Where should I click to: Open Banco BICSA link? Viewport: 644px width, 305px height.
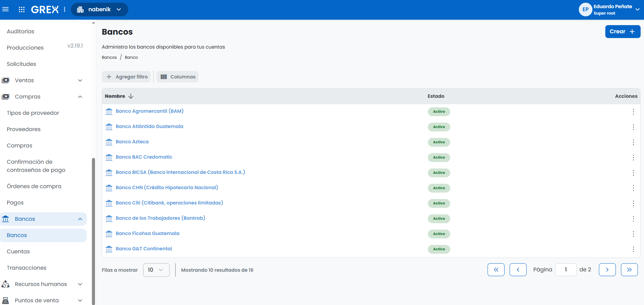point(180,172)
